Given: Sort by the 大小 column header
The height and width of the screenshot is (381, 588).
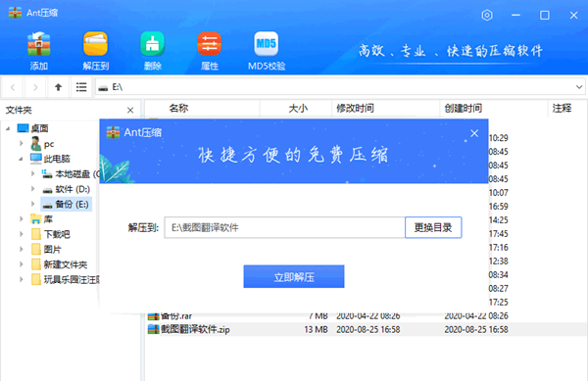Looking at the screenshot, I should coord(296,109).
